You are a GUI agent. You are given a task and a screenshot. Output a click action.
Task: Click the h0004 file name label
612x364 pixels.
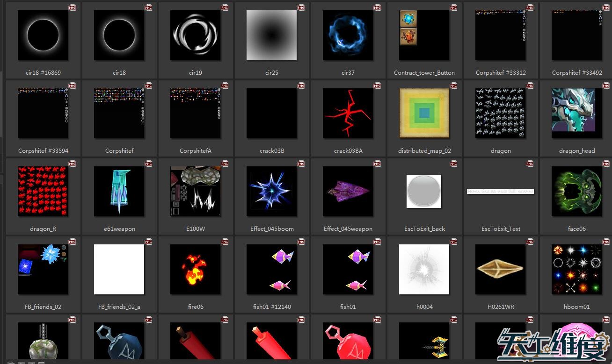click(424, 307)
